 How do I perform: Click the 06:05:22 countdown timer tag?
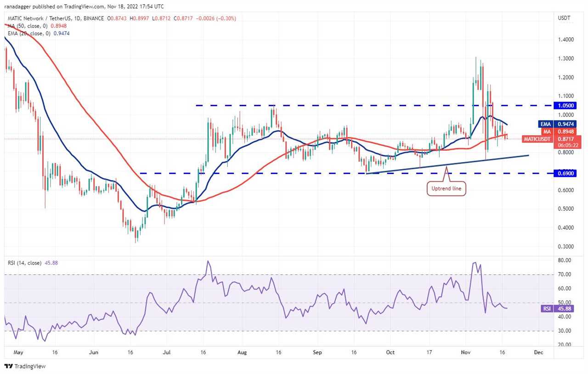(567, 145)
